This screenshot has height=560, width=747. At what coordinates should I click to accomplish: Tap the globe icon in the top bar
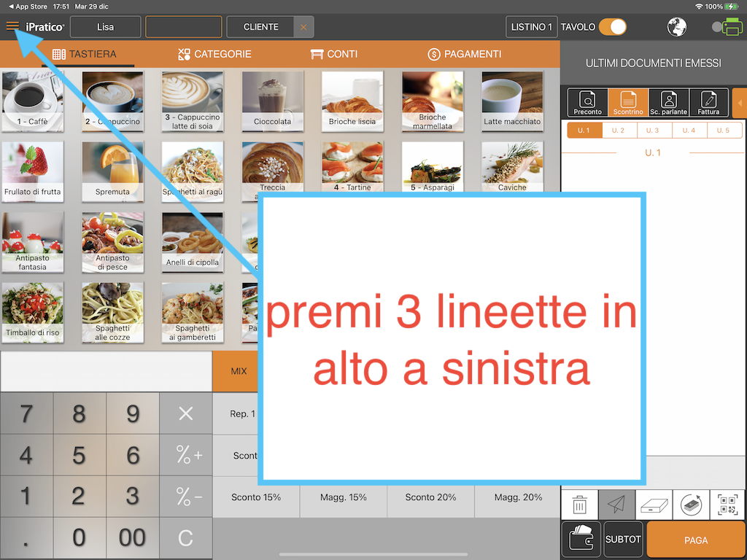(x=676, y=27)
